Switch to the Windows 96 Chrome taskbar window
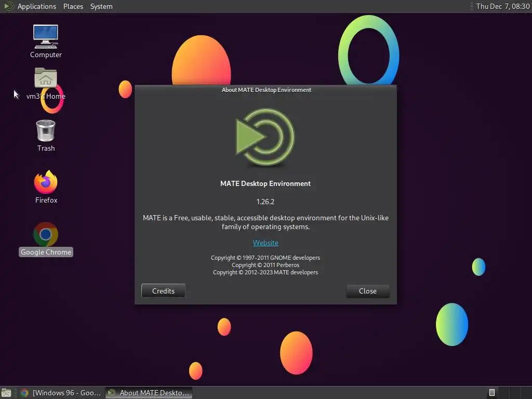 (61, 393)
